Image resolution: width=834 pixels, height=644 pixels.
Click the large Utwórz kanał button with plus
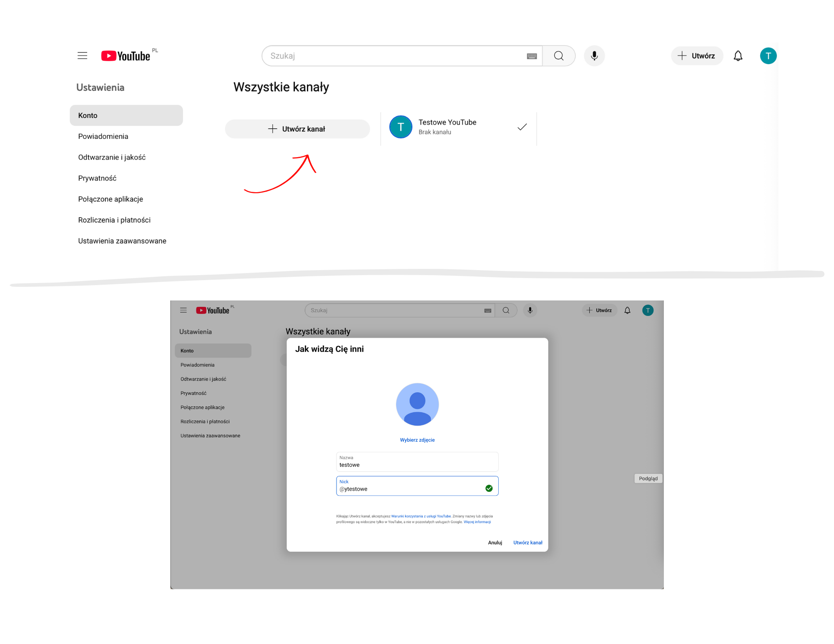[297, 129]
